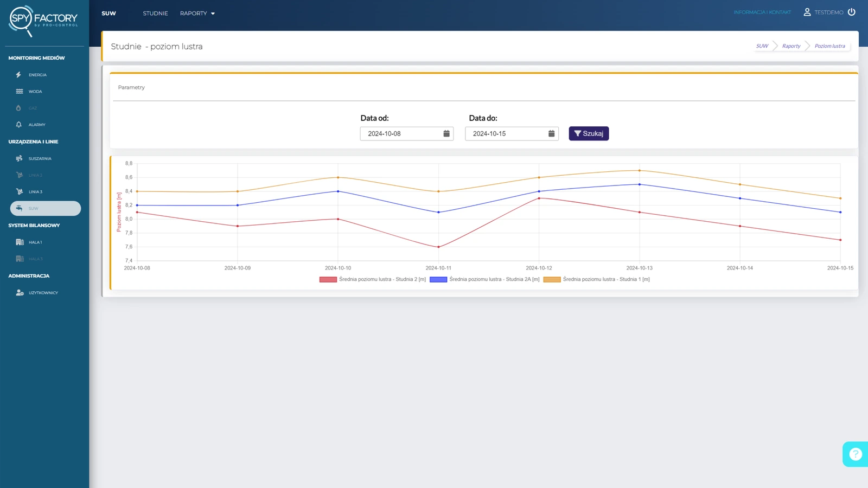This screenshot has width=868, height=488.
Task: Open the help question mark widget
Action: (x=855, y=454)
